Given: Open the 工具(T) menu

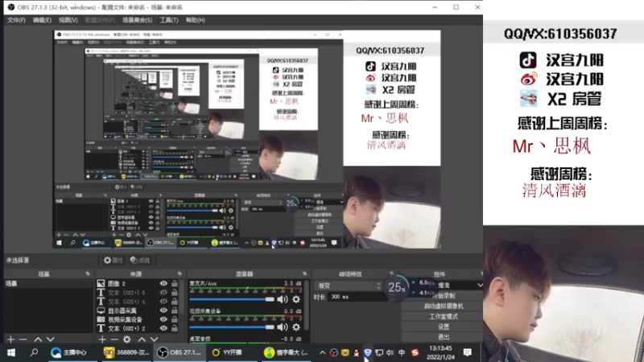Looking at the screenshot, I should [x=169, y=20].
